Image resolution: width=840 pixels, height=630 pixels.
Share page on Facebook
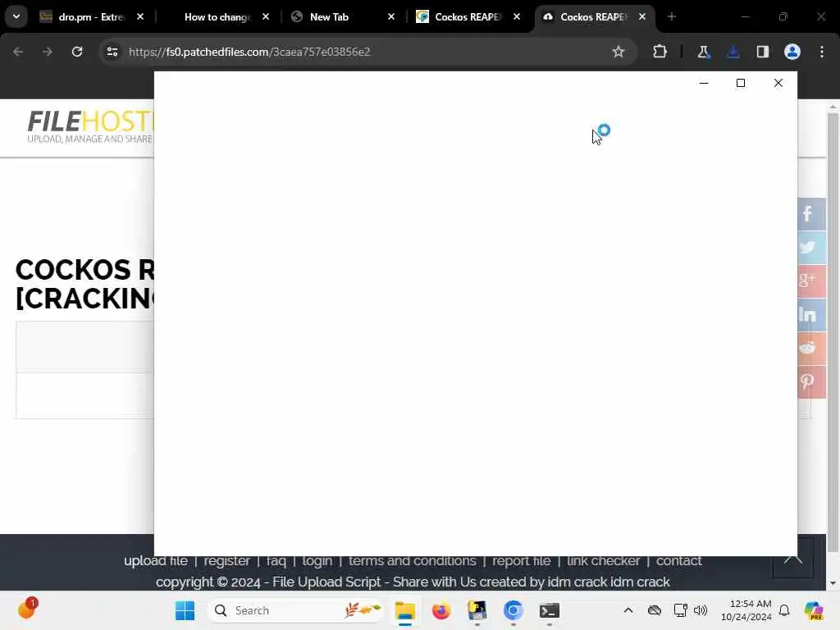pyautogui.click(x=811, y=214)
